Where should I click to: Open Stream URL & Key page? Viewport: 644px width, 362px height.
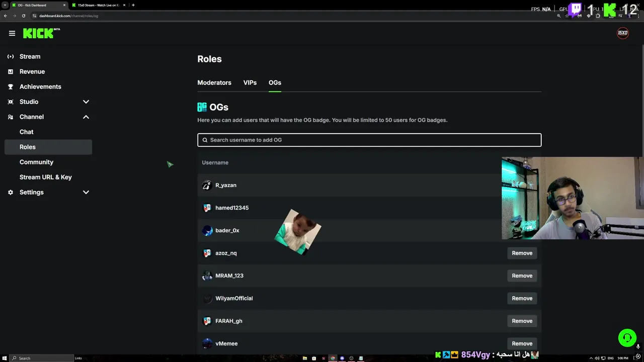coord(46,177)
